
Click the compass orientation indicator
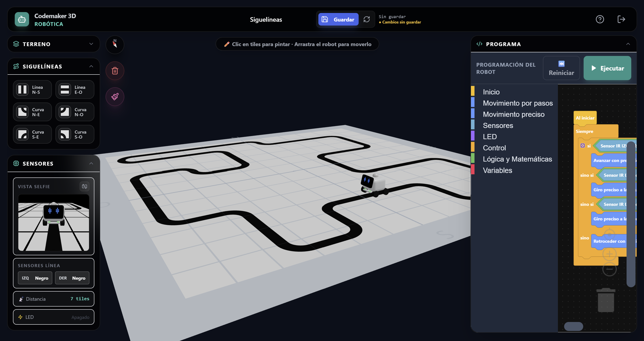(x=115, y=45)
